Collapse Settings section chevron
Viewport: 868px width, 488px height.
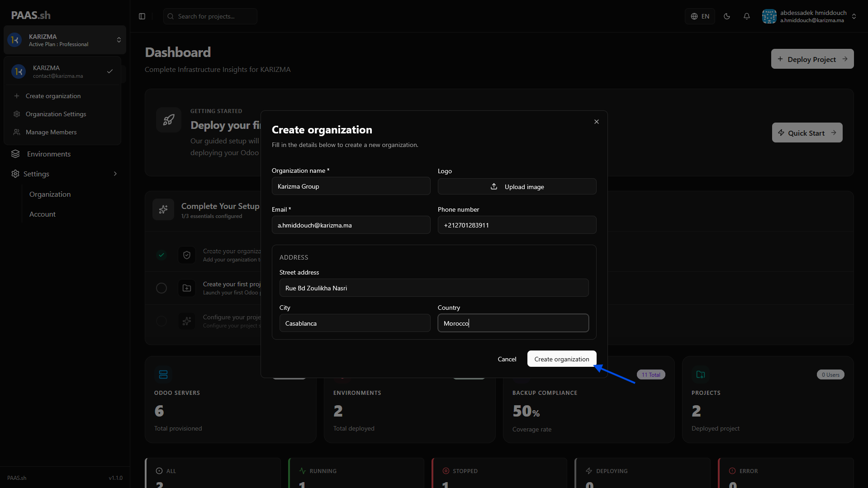tap(115, 174)
